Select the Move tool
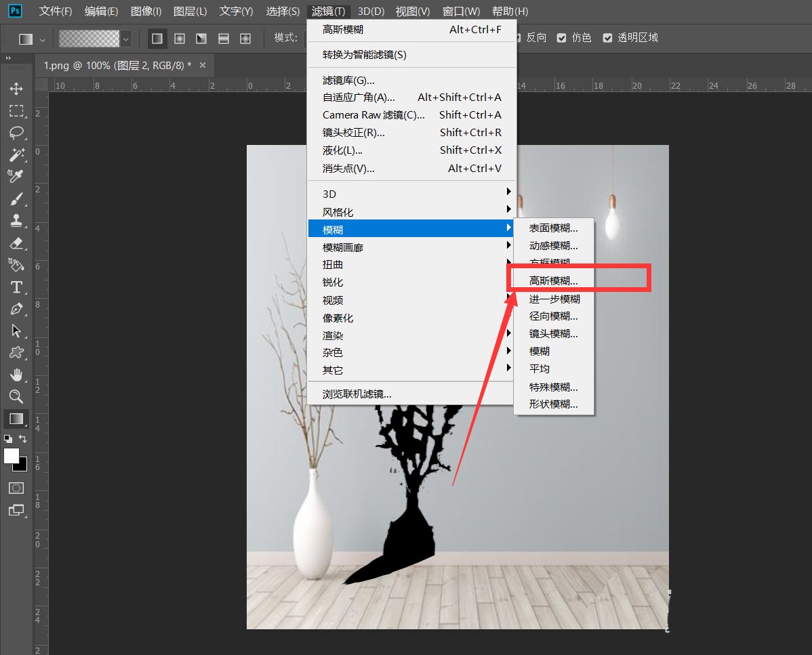The width and height of the screenshot is (812, 655). click(16, 88)
